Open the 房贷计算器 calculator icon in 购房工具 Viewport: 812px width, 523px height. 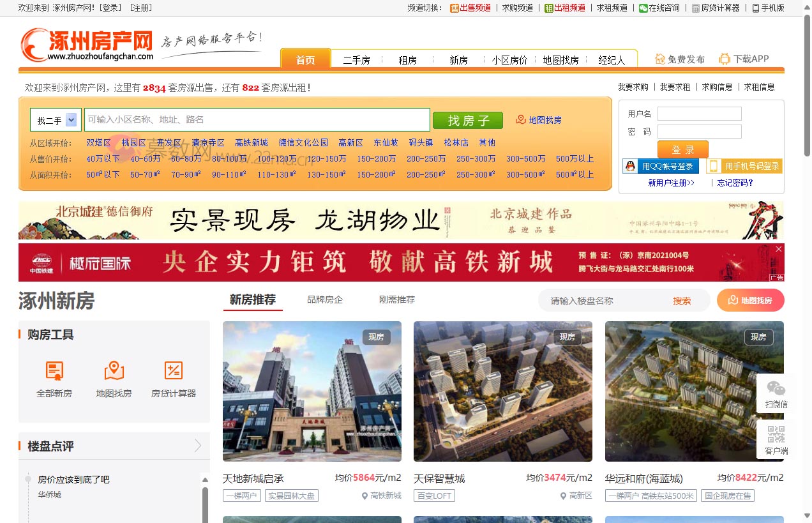(x=174, y=378)
